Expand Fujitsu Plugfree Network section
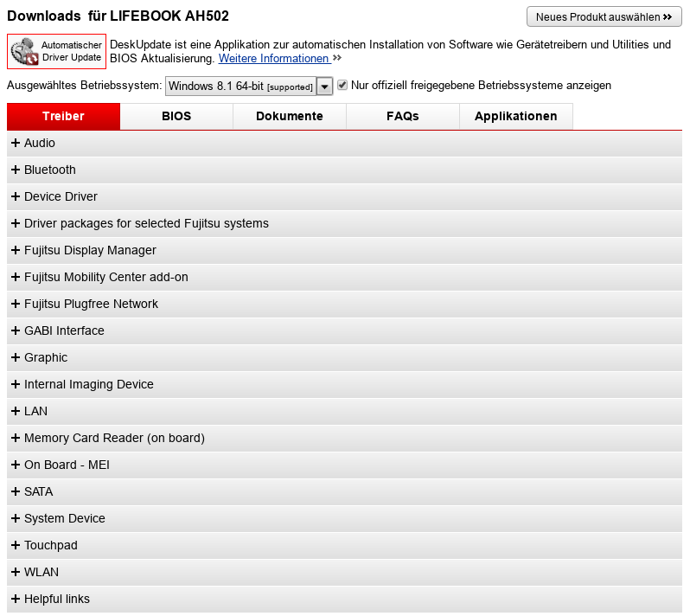This screenshot has height=616, width=690. (344, 305)
